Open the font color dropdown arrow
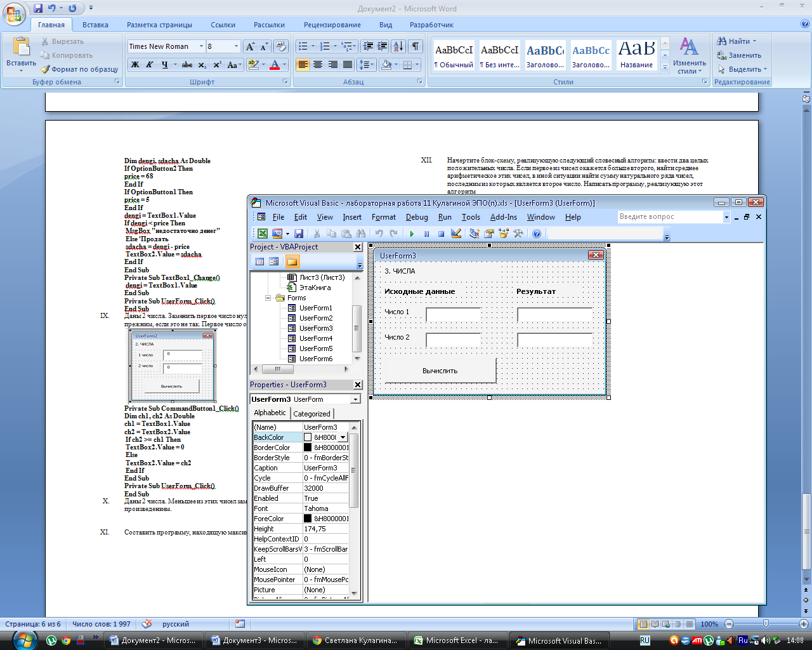This screenshot has width=812, height=650. 284,65
